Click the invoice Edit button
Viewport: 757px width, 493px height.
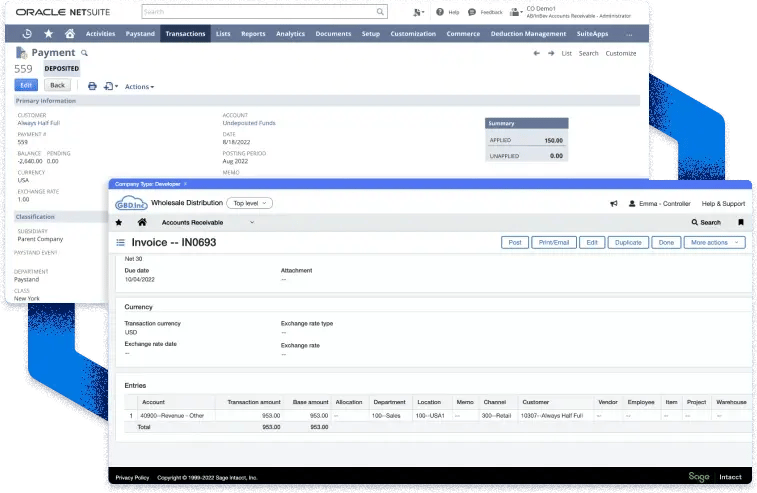[x=592, y=242]
